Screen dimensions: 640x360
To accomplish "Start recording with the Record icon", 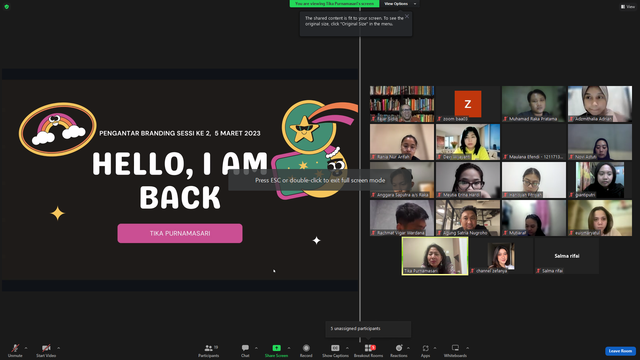I will (x=306, y=348).
